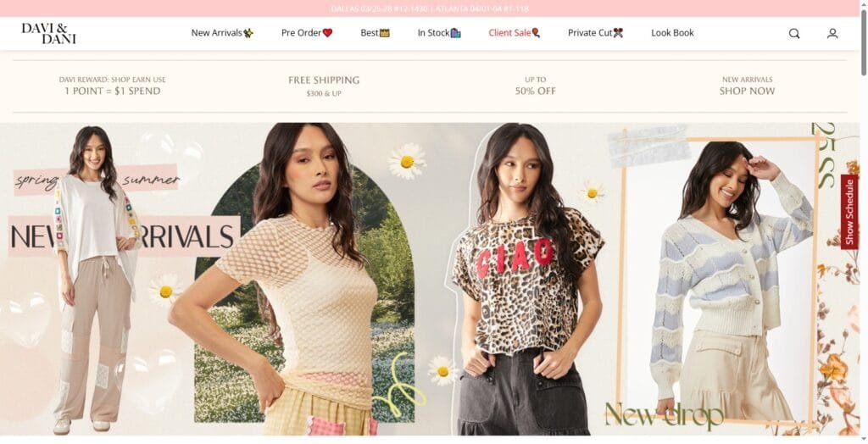Click the sparkle icon beside New Arrivals
The width and height of the screenshot is (868, 444).
pos(248,33)
